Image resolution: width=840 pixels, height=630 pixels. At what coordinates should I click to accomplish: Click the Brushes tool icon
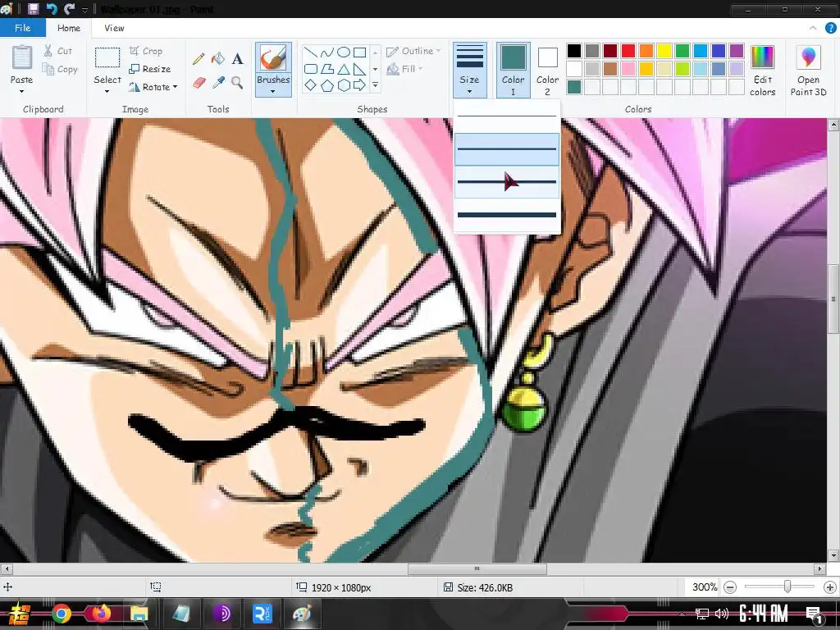[x=273, y=58]
